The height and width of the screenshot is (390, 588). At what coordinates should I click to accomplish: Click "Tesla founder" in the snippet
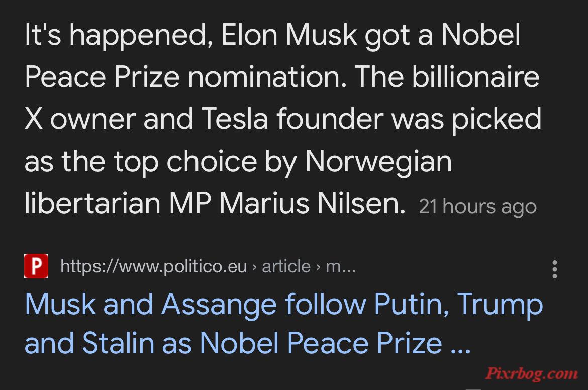pyautogui.click(x=292, y=119)
